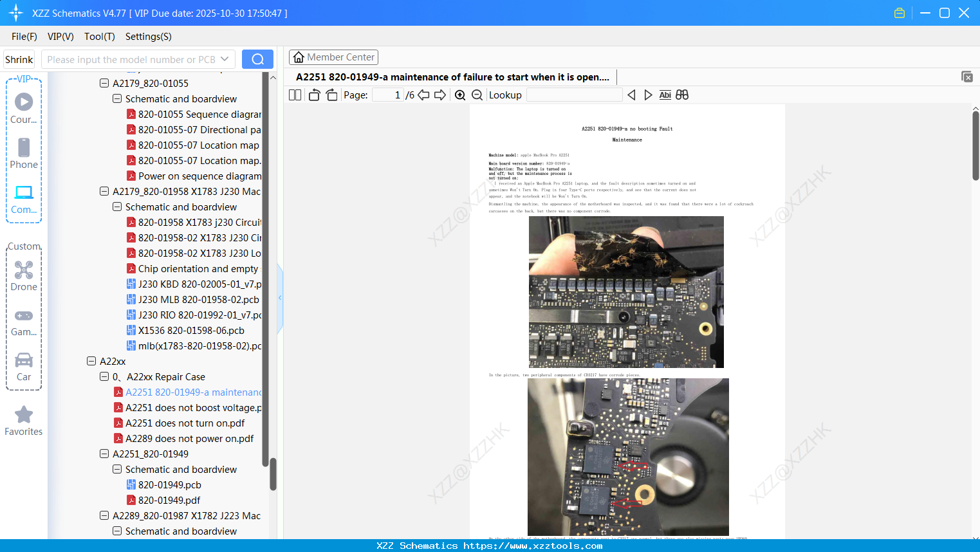
Task: Click the document viewer scrollbar thumb
Action: pos(975,145)
